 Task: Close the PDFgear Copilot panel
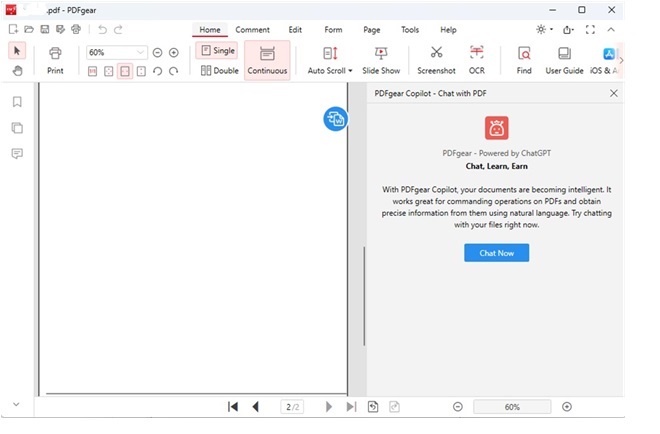tap(614, 93)
